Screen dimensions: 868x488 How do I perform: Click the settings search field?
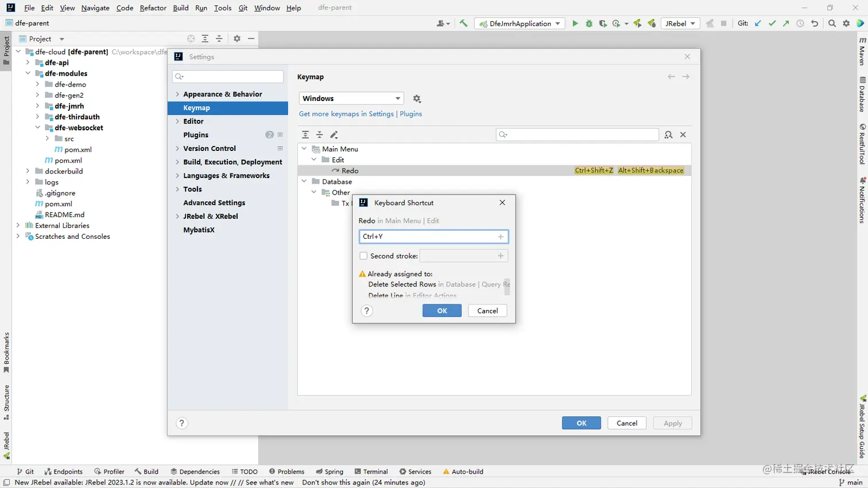[x=228, y=77]
